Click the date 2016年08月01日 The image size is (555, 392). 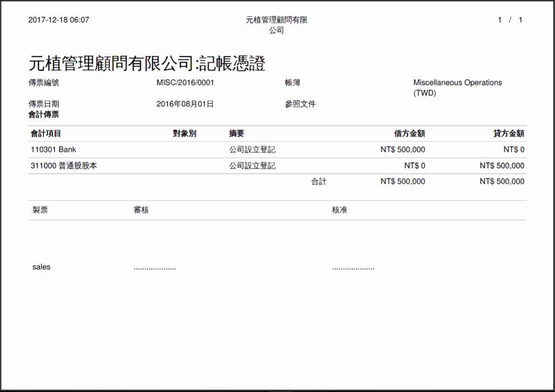point(185,104)
